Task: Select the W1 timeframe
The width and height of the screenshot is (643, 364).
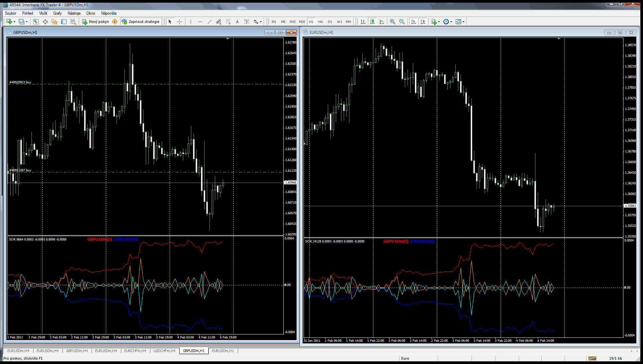Action: 339,22
